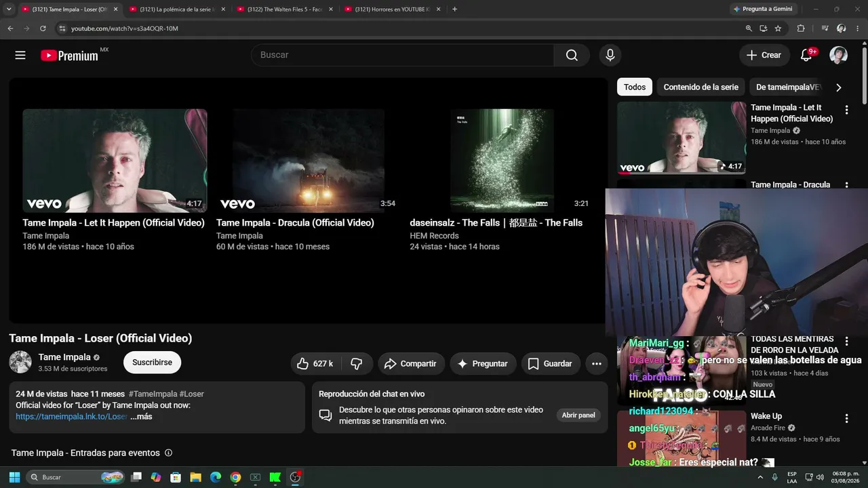Open Copilot from taskbar
The image size is (868, 488).
(156, 477)
